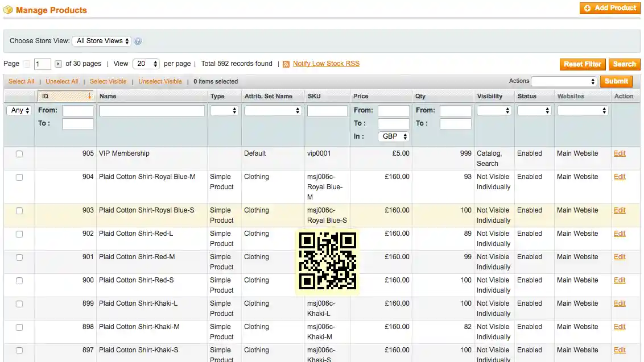
Task: Open the All Store Views dropdown
Action: point(101,41)
